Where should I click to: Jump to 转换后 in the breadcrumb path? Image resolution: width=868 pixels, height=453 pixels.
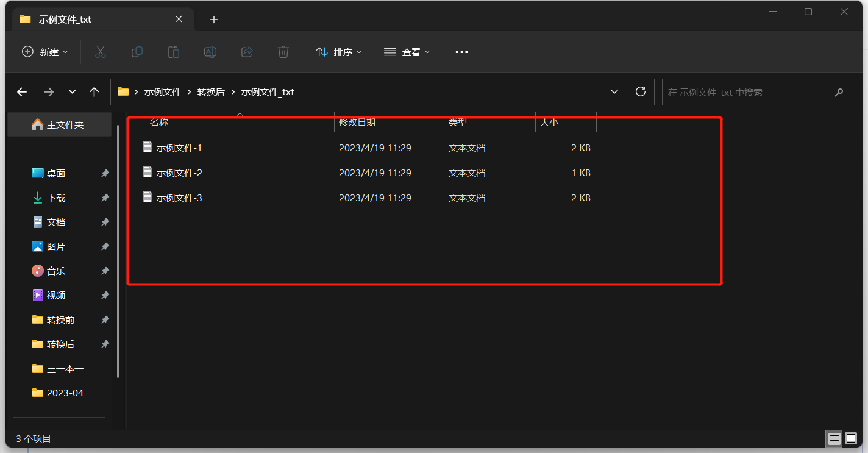tap(212, 91)
